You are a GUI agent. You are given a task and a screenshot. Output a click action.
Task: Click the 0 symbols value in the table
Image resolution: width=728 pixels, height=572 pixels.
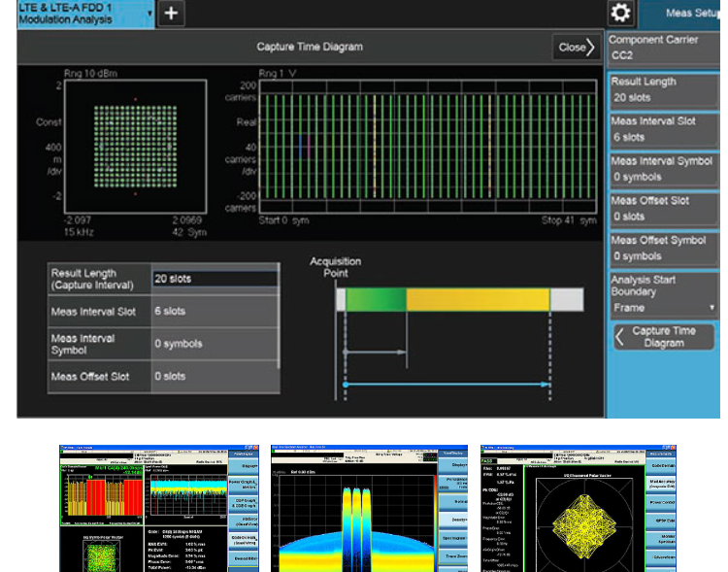point(179,344)
